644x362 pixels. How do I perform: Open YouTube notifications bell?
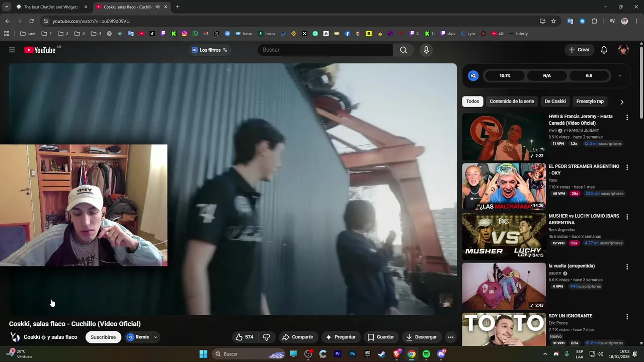[x=604, y=50]
